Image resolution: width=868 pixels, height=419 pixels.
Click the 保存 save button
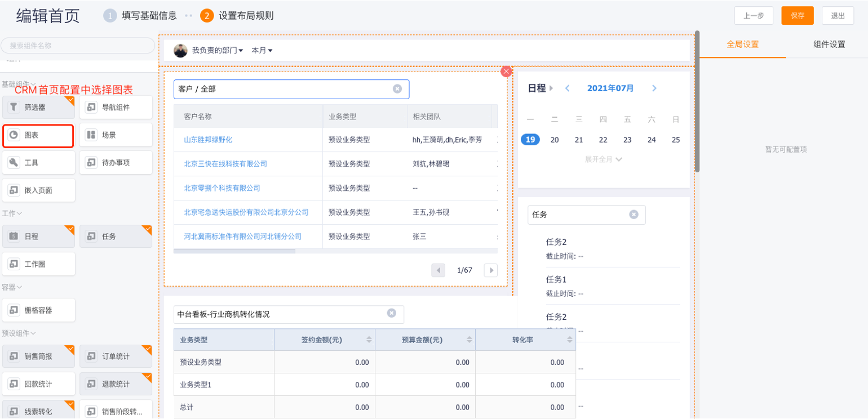(797, 16)
